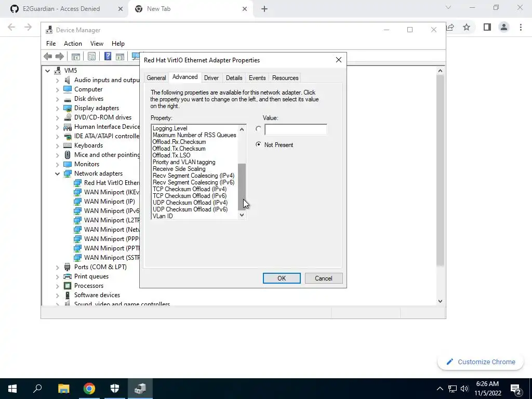Open the File menu in Device Manager
Image resolution: width=532 pixels, height=399 pixels.
(x=51, y=44)
